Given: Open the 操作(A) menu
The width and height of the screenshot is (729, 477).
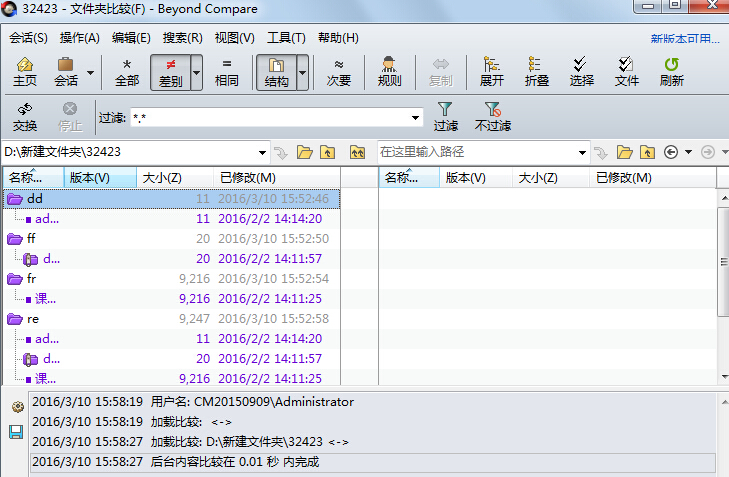Looking at the screenshot, I should 79,38.
